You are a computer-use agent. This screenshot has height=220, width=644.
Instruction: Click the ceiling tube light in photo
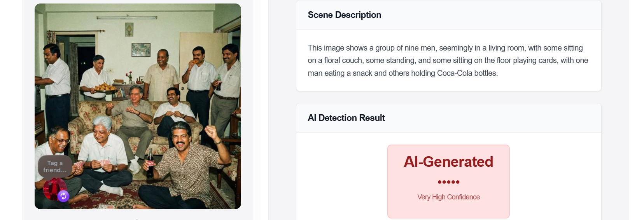(127, 17)
